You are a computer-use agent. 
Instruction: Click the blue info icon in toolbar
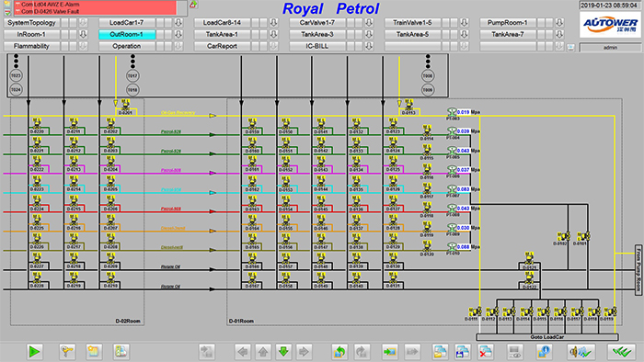[545, 351]
